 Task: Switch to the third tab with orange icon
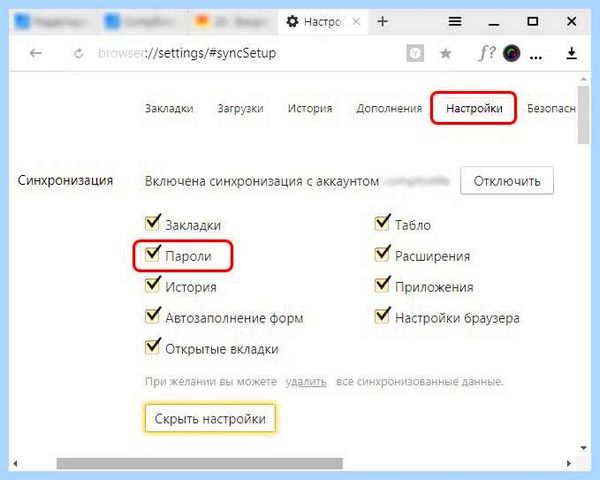click(x=234, y=22)
